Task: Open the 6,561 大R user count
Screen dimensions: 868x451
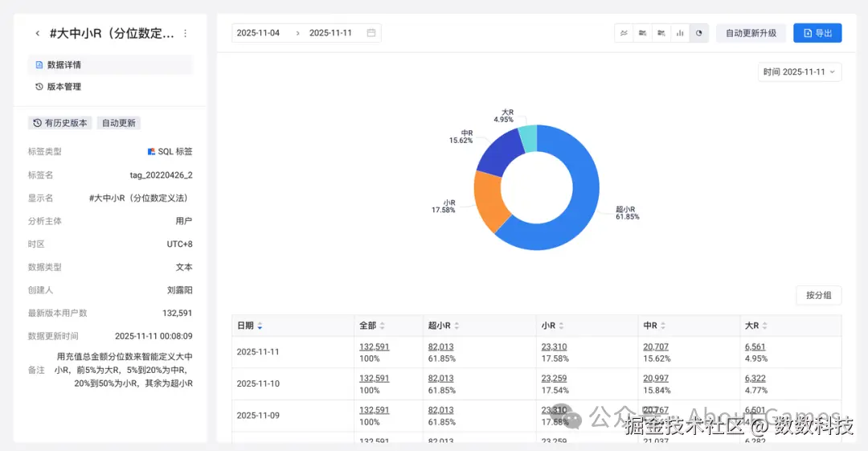Action: coord(755,346)
